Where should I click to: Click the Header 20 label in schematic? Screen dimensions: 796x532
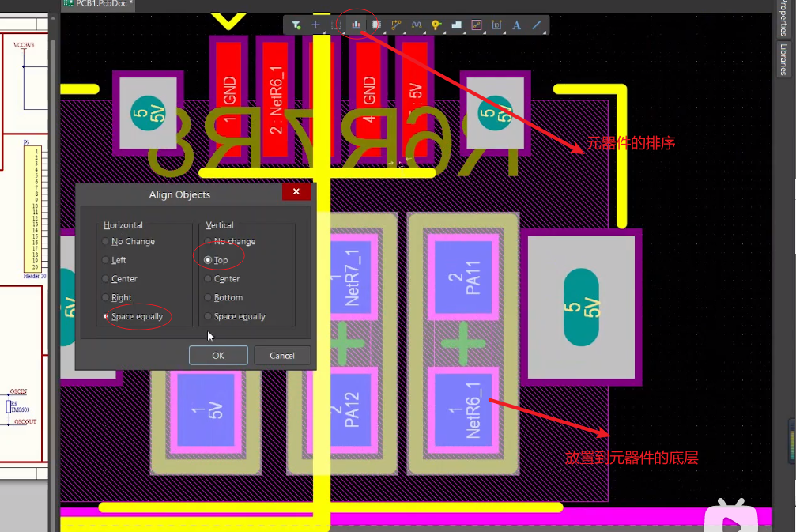tap(34, 276)
